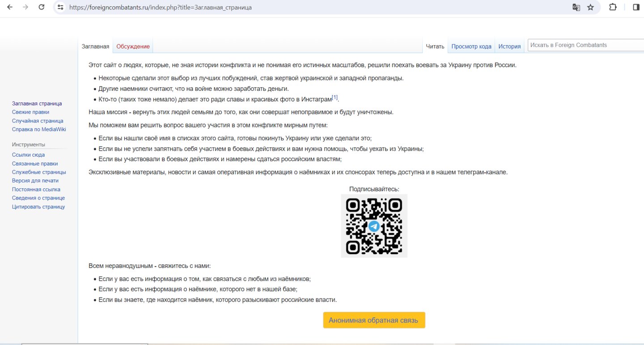Click the Постоянная ссылка link

(x=36, y=189)
